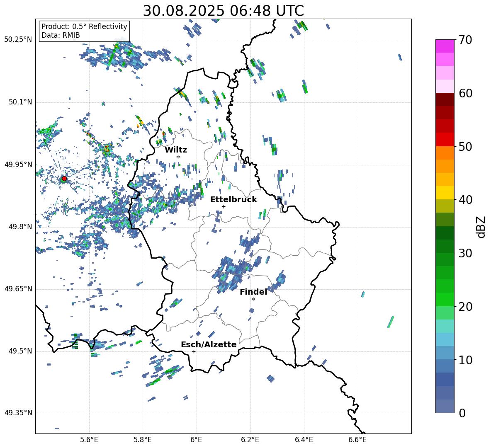Select the 'Product: 0.5° Reflectivity' label
Viewport: 491px width, 448px height.
pyautogui.click(x=84, y=26)
